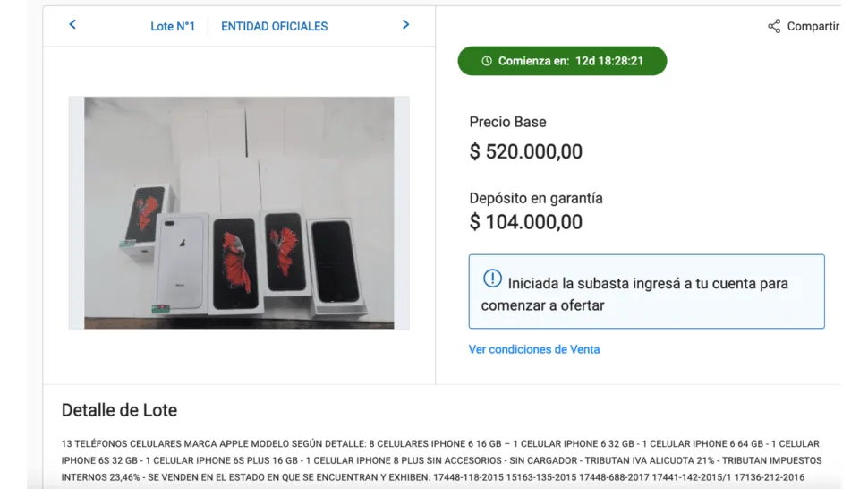This screenshot has width=868, height=489.
Task: Click the $ 104.000,00 deposit amount
Action: coord(525,222)
